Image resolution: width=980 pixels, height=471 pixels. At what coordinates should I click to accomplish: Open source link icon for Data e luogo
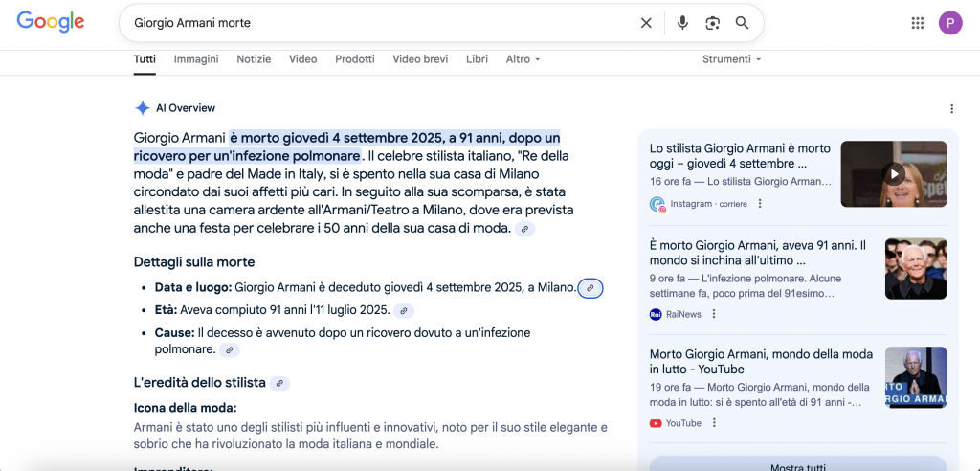pos(590,288)
